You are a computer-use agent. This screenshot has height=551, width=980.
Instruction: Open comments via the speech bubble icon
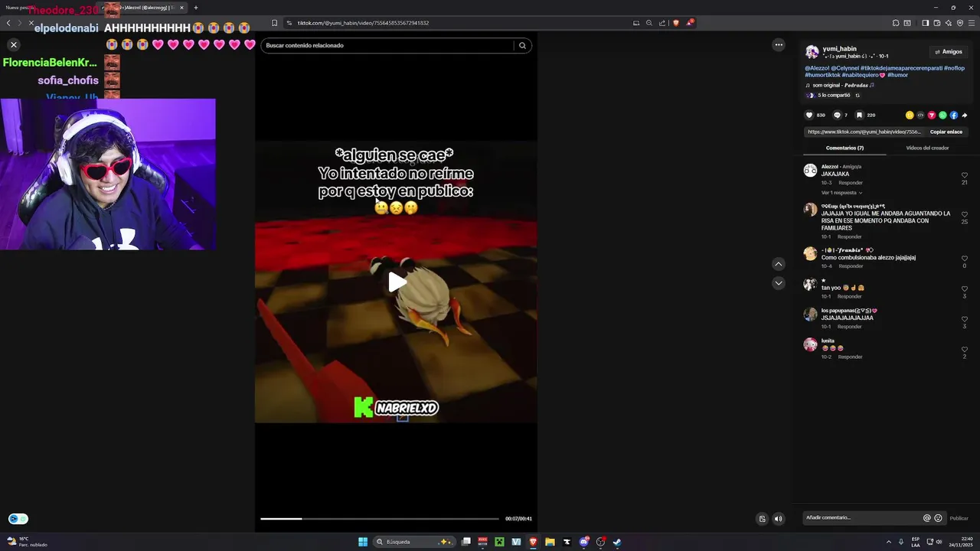(837, 115)
